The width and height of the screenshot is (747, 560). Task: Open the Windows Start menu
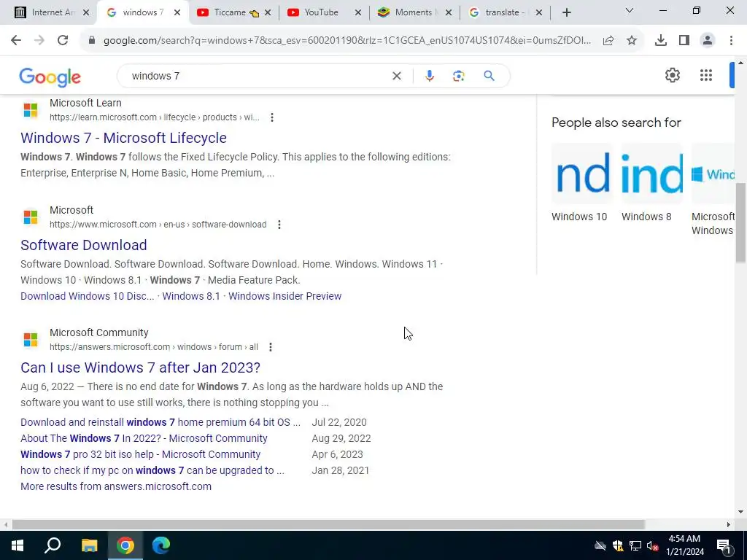click(x=18, y=545)
